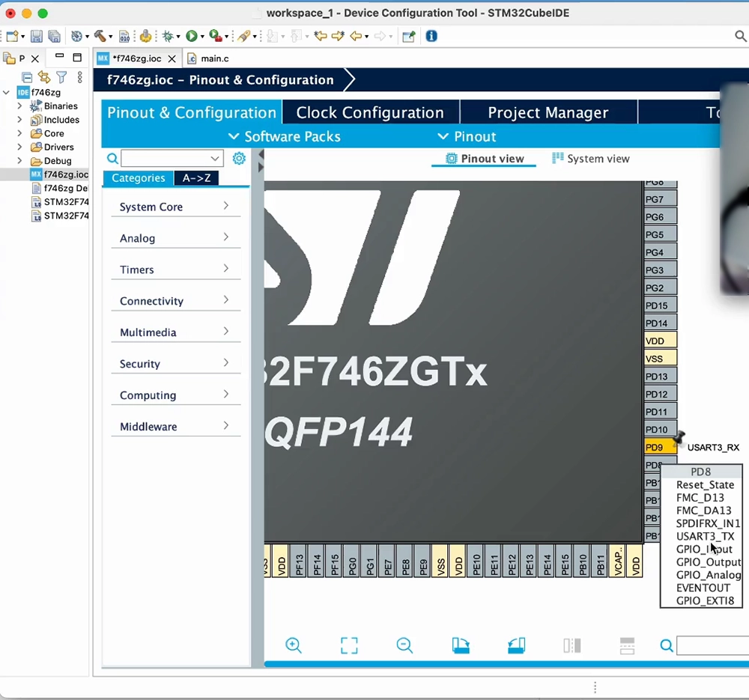Zoom in on the pinout chip view
749x700 pixels.
(294, 645)
